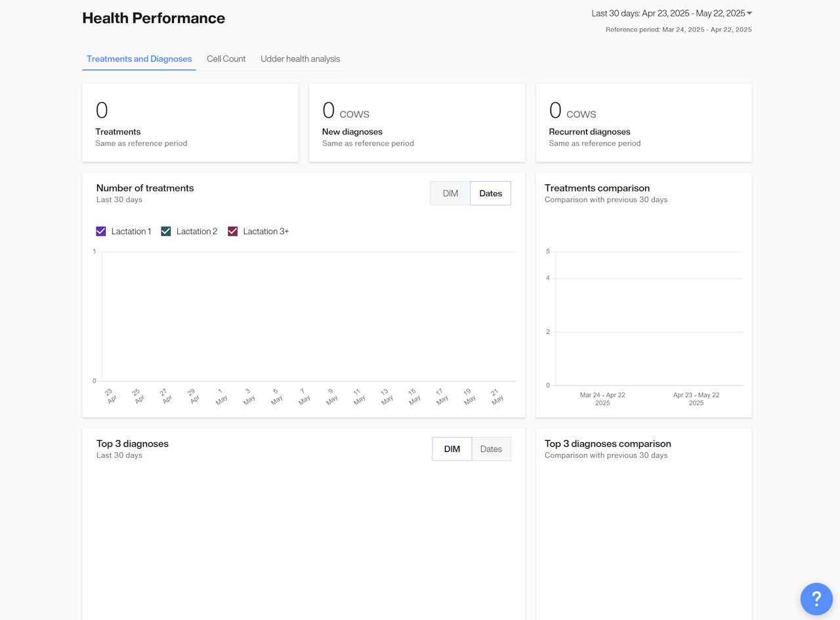The height and width of the screenshot is (620, 840).
Task: Click the Lactation 3+ legend label
Action: coord(266,232)
